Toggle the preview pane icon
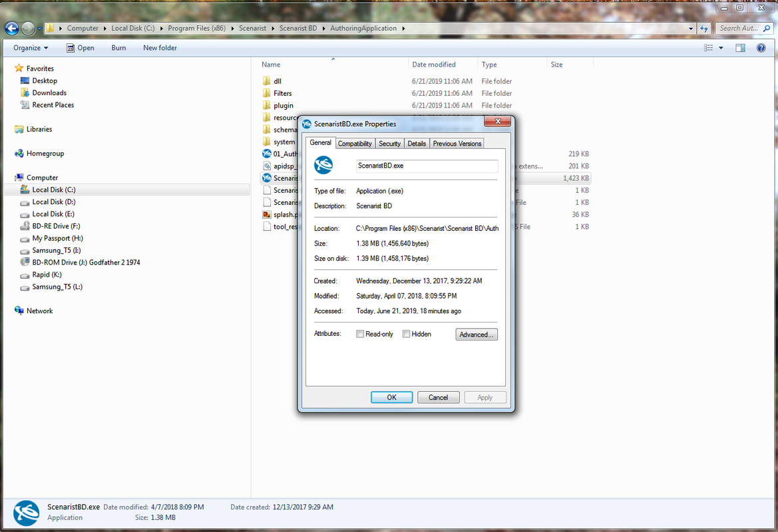This screenshot has width=778, height=532. (740, 48)
